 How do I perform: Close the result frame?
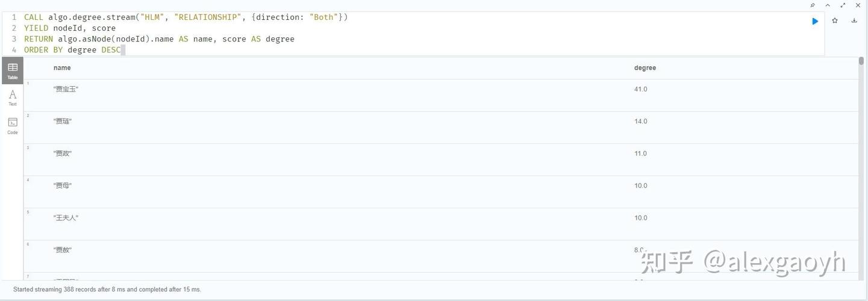pos(858,5)
